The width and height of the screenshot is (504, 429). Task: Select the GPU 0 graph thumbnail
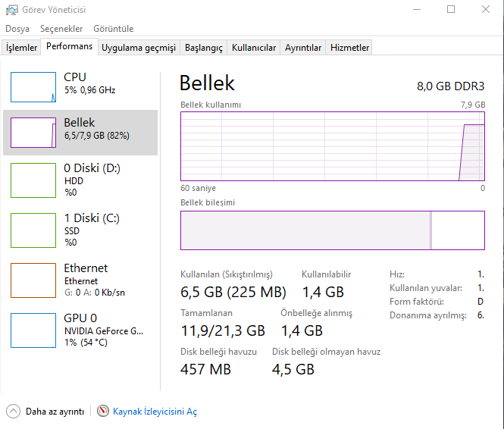pos(33,330)
